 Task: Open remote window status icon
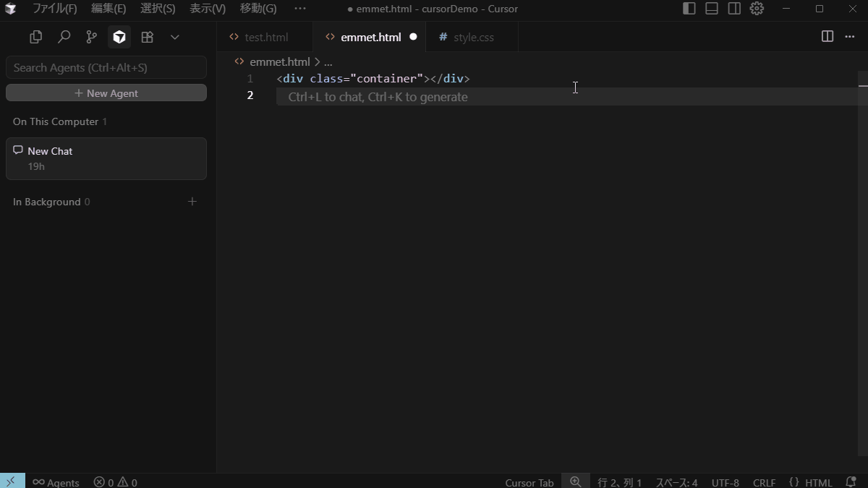tap(12, 482)
